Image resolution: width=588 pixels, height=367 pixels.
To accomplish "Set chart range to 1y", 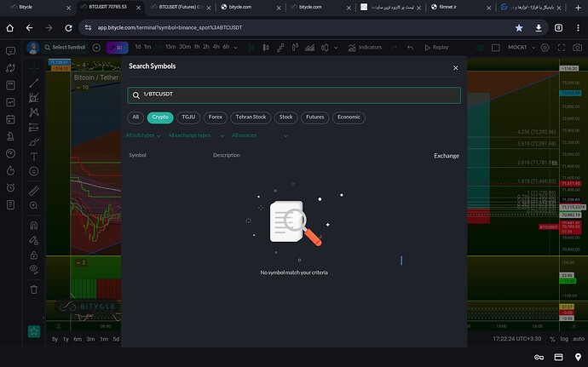I will point(66,339).
